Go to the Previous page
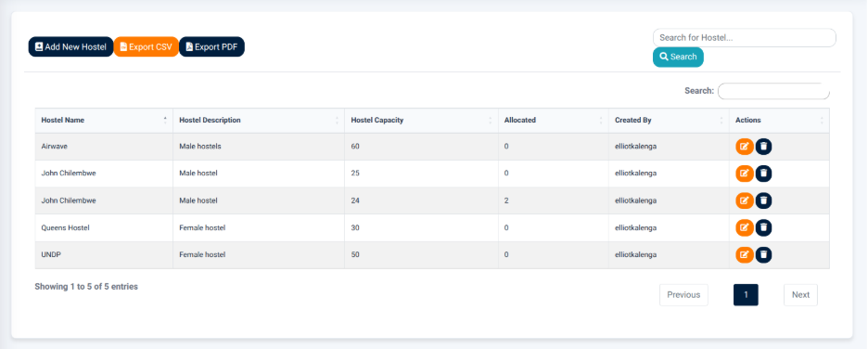Image resolution: width=868 pixels, height=349 pixels. (x=683, y=295)
